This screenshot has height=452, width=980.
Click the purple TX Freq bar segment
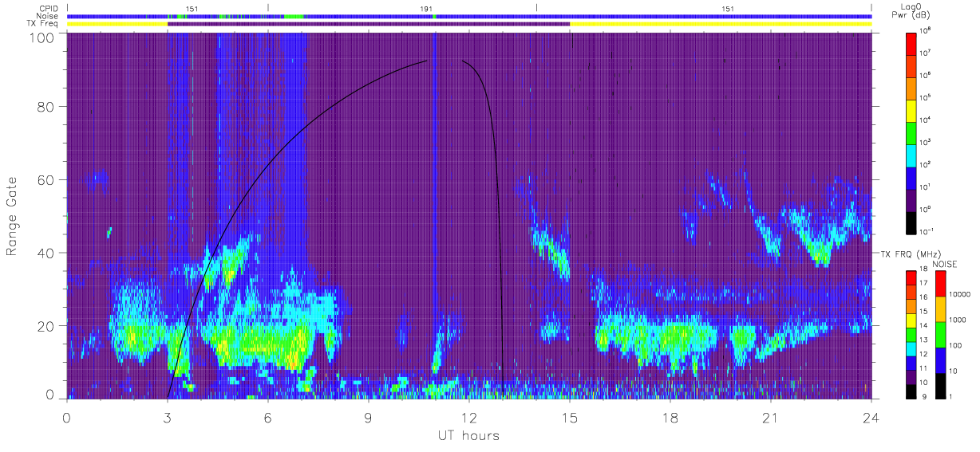369,24
